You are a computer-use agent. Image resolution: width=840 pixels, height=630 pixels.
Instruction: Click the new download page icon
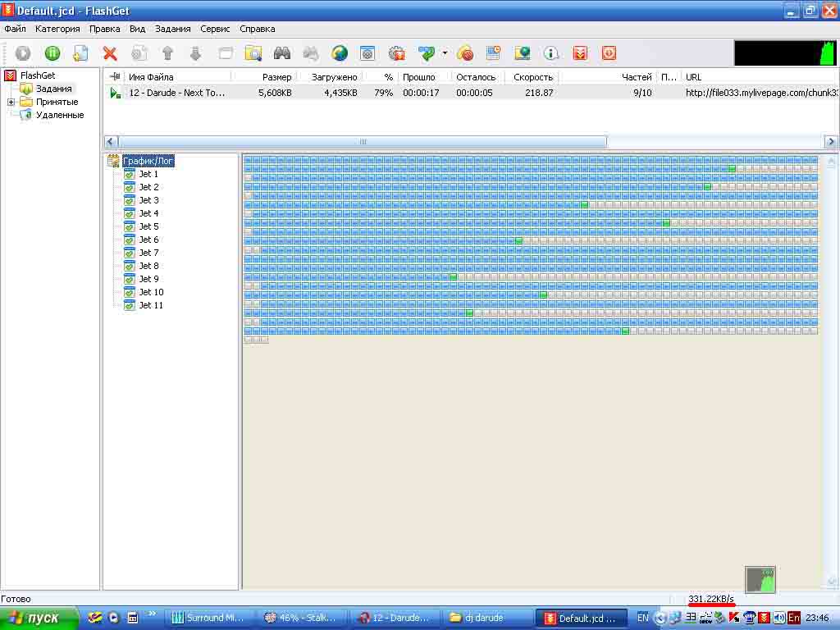(x=80, y=53)
